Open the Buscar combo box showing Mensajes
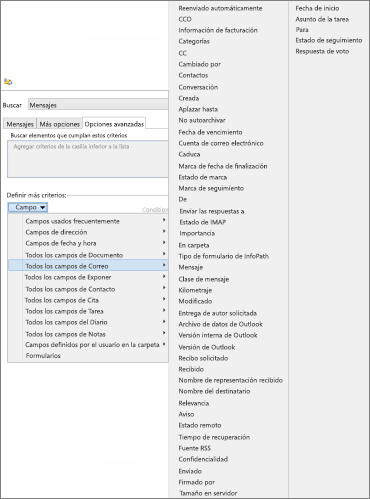The width and height of the screenshot is (370, 499). (x=98, y=105)
